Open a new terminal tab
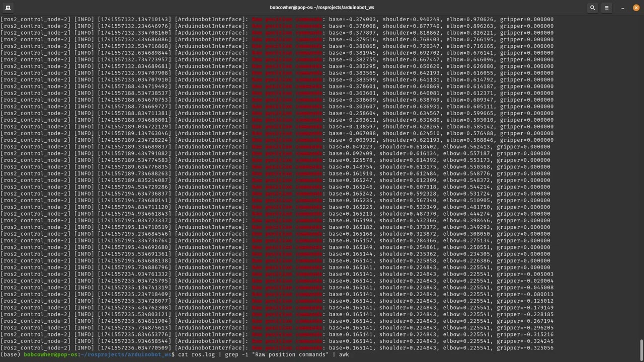Screen dimensions: 644x362 (8, 8)
